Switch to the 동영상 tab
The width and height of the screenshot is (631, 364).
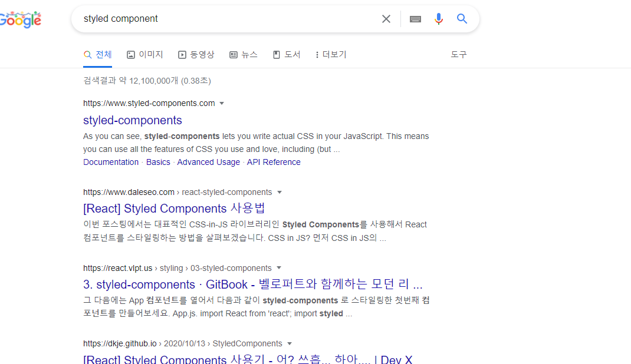[196, 55]
